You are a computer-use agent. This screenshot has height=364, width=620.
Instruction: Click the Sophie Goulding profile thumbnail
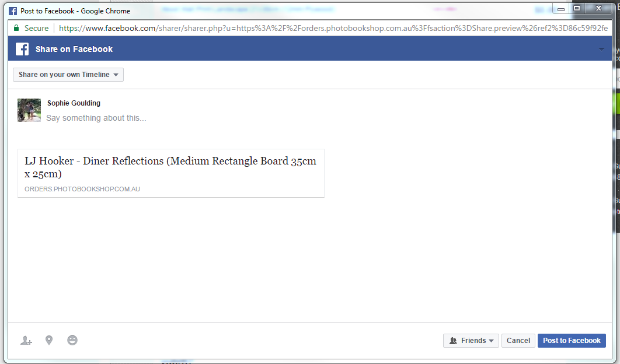[29, 110]
